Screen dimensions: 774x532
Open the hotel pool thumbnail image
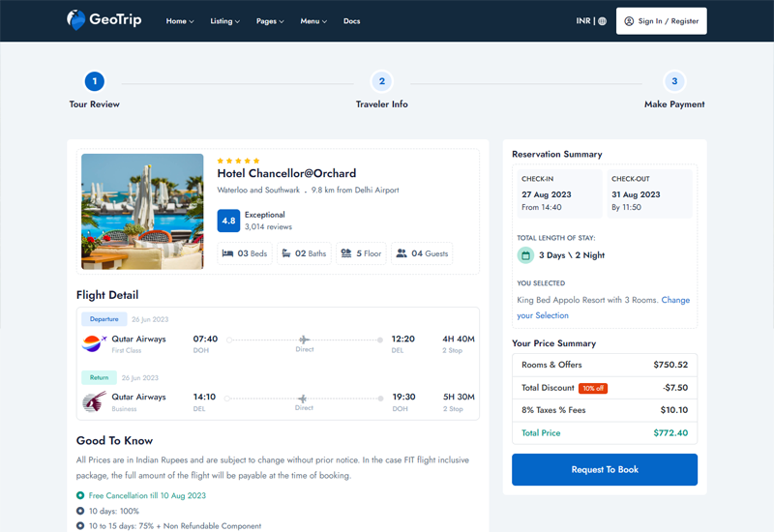[x=142, y=211]
